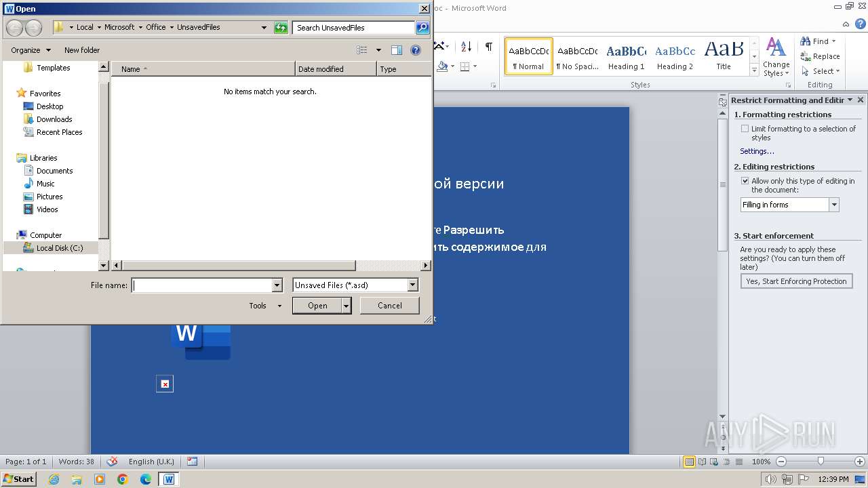Click the Word Help icon at top right
The image size is (868, 488).
(x=860, y=24)
